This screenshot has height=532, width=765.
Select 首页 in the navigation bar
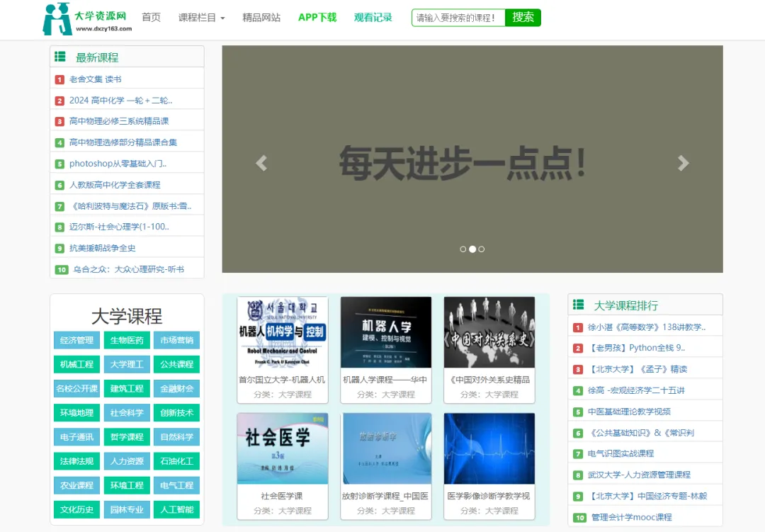(x=151, y=18)
